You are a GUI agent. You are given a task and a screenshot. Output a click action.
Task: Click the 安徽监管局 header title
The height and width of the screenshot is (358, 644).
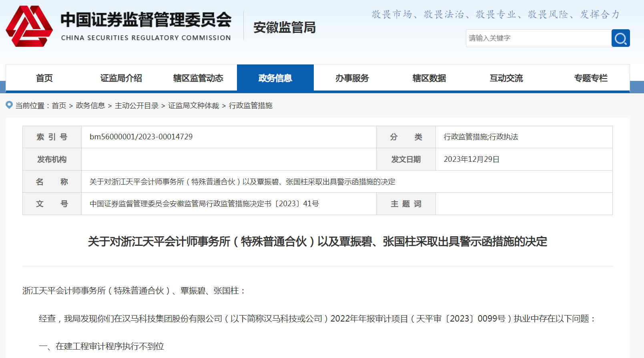click(x=285, y=27)
